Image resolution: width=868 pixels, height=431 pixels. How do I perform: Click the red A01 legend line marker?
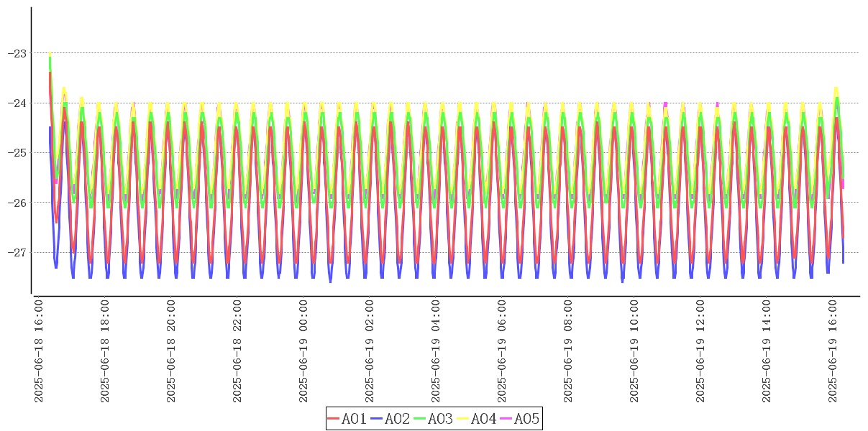pos(334,419)
